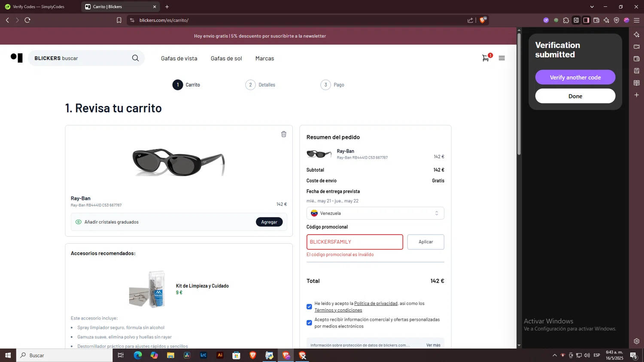The width and height of the screenshot is (644, 362).
Task: Open reading list in sidebar
Action: click(637, 83)
